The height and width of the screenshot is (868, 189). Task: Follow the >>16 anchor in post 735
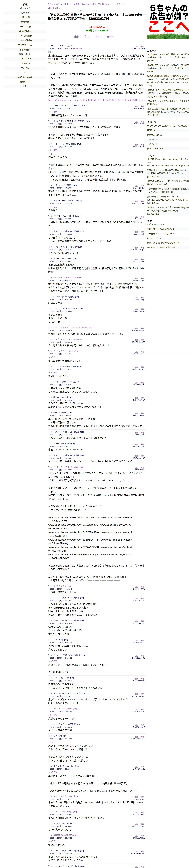pyautogui.click(x=52, y=357)
